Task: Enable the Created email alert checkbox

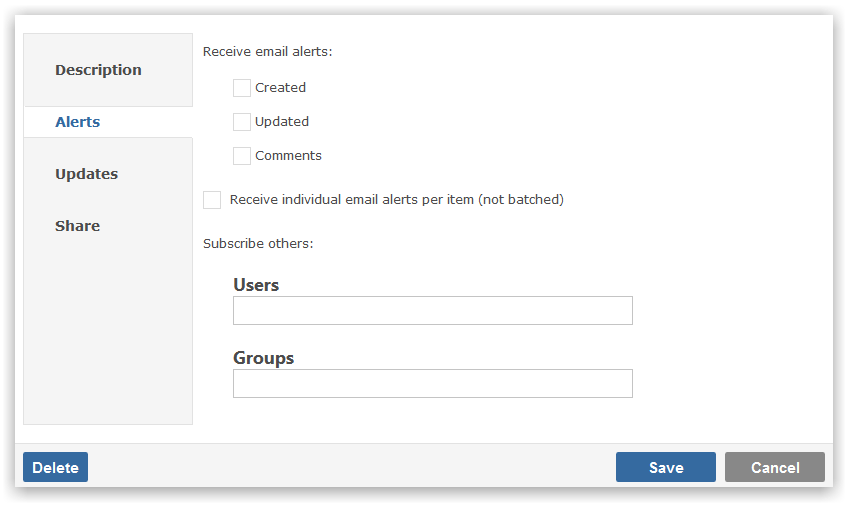Action: coord(242,88)
